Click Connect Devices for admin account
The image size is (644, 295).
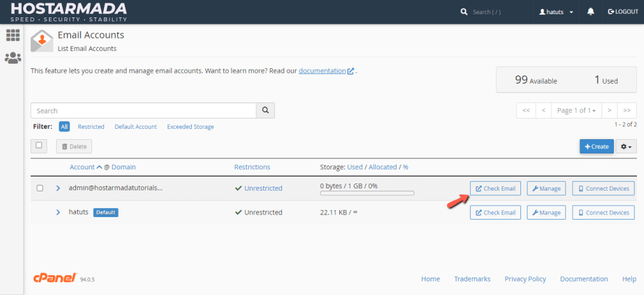(603, 189)
